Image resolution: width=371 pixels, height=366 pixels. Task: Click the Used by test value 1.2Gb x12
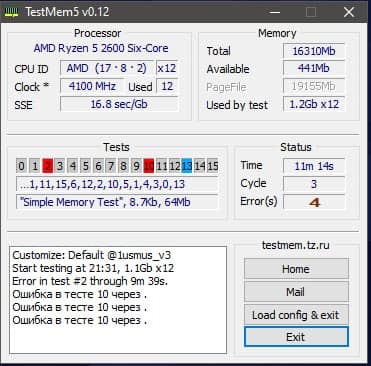click(x=314, y=104)
